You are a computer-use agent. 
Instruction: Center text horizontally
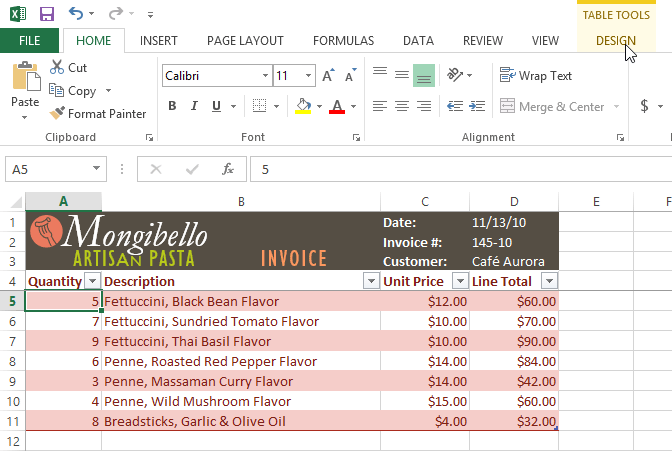pos(402,106)
